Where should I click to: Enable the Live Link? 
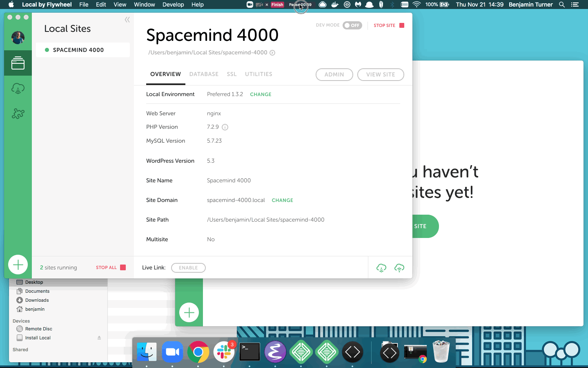pos(188,268)
